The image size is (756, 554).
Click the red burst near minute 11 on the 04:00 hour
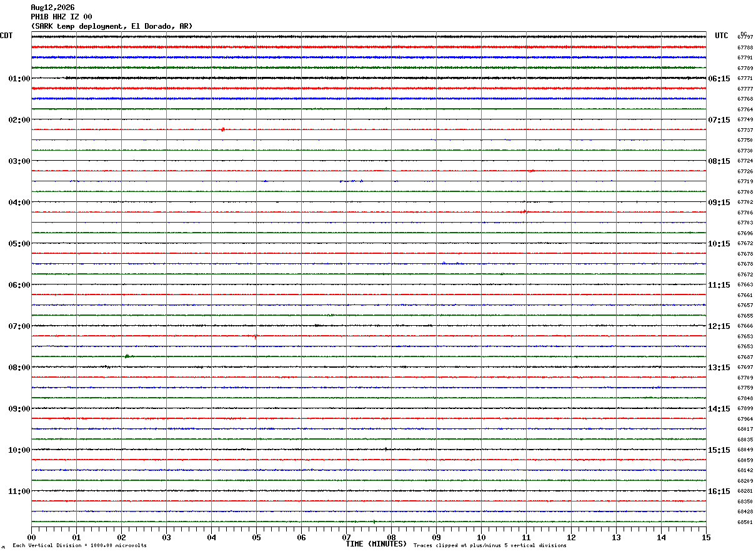(524, 212)
